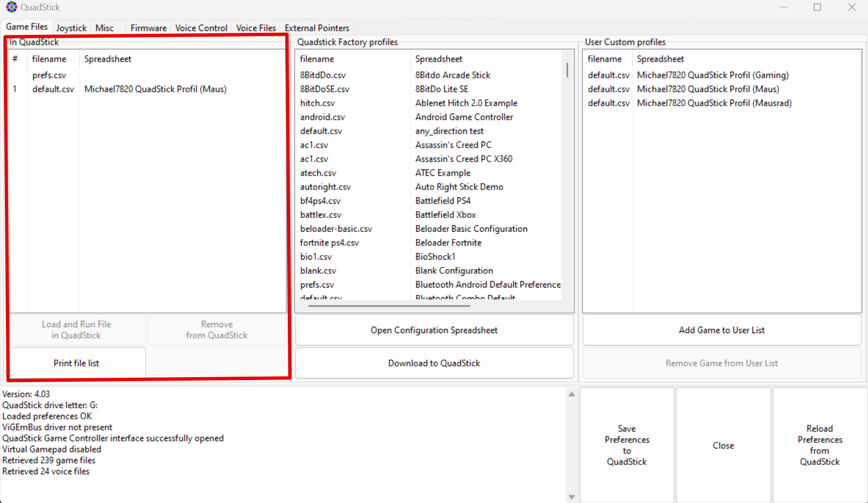Open the External Pointers tab
The image size is (868, 503).
(317, 28)
